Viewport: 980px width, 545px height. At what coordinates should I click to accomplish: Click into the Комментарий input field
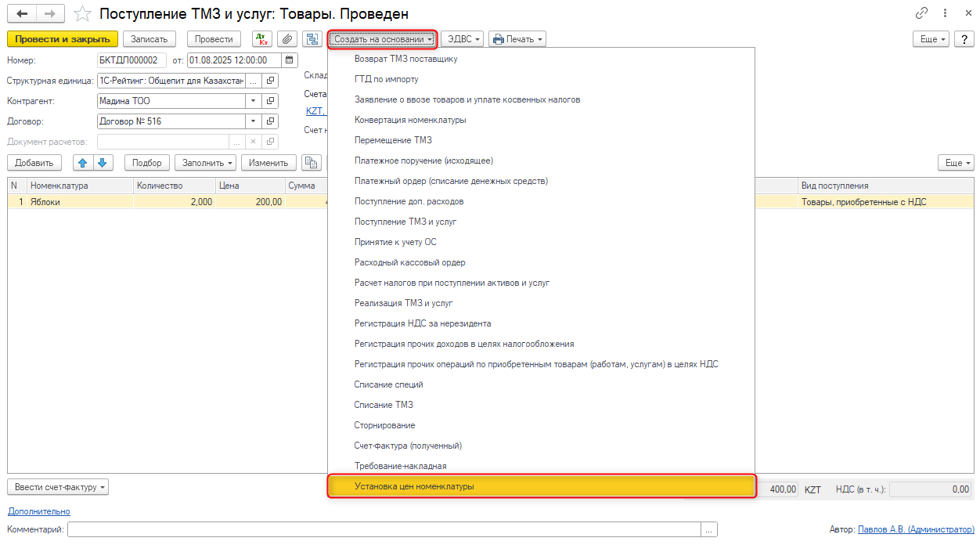click(x=384, y=530)
